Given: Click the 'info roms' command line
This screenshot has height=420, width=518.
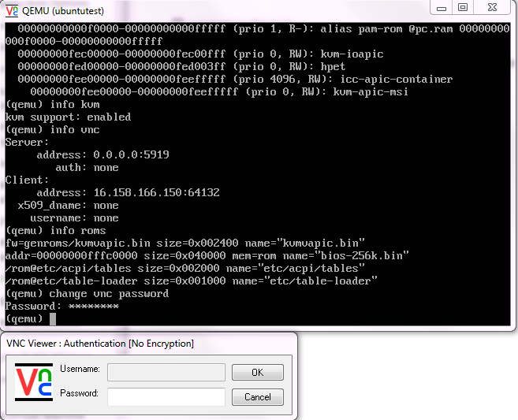Looking at the screenshot, I should pyautogui.click(x=55, y=230).
